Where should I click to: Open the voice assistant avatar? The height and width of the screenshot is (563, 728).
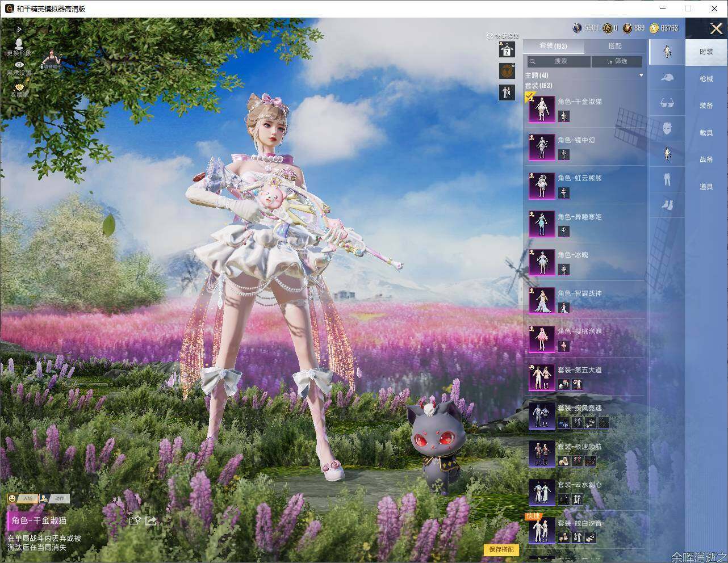(53, 57)
